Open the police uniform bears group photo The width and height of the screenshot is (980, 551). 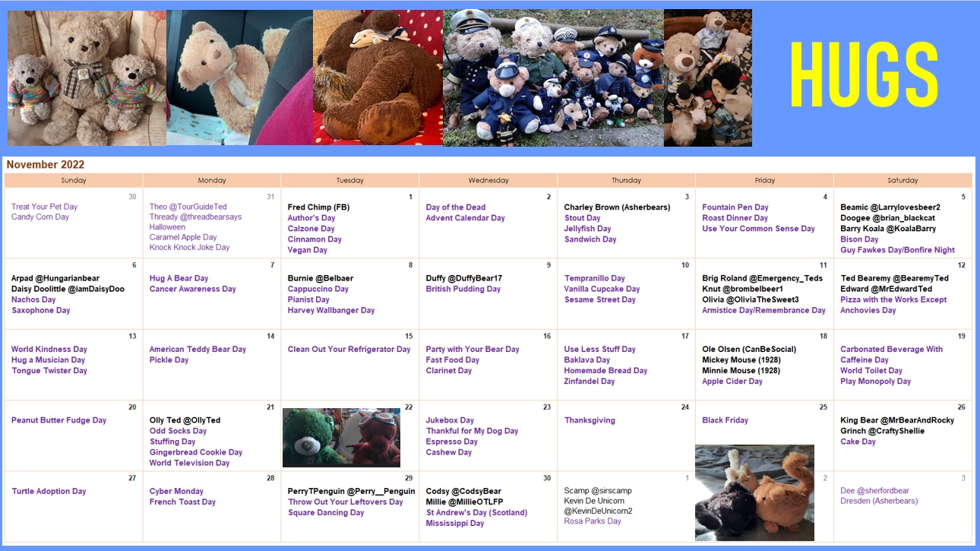coord(553,78)
